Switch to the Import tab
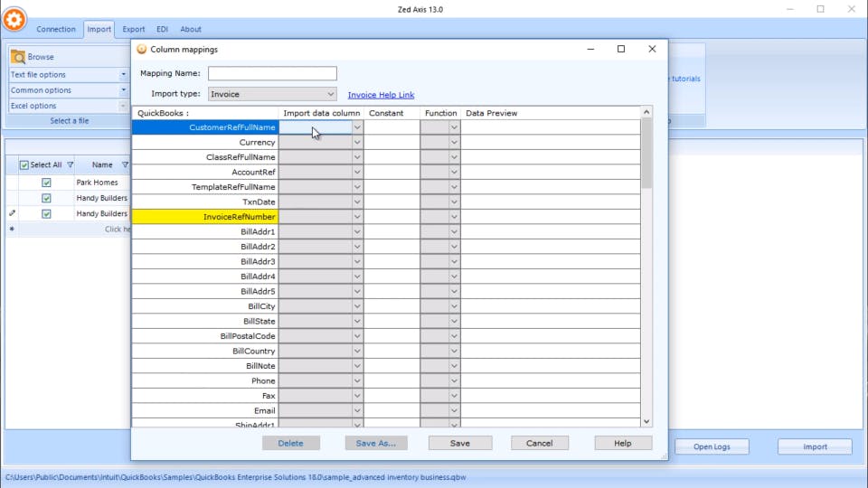The height and width of the screenshot is (488, 868). tap(99, 29)
